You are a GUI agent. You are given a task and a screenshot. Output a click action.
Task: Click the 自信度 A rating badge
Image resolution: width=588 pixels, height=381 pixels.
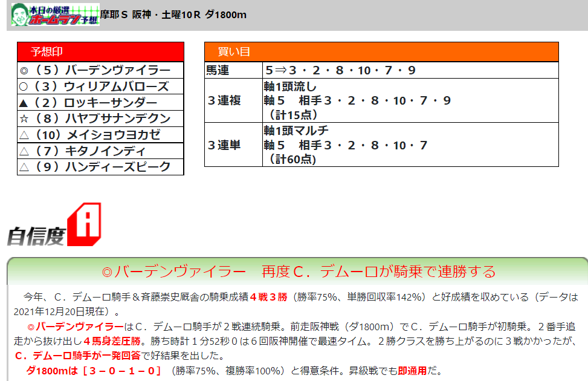click(54, 225)
